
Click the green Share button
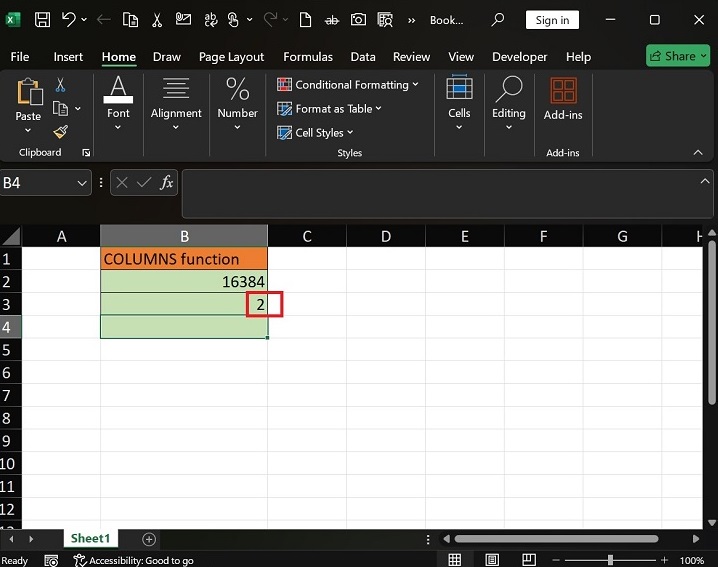(678, 57)
